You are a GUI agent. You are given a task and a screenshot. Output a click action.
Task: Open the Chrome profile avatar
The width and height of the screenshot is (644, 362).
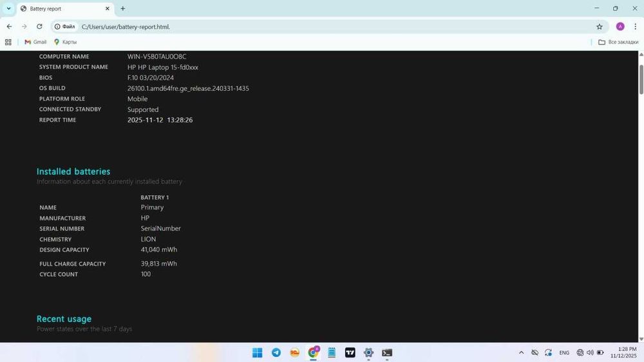620,26
